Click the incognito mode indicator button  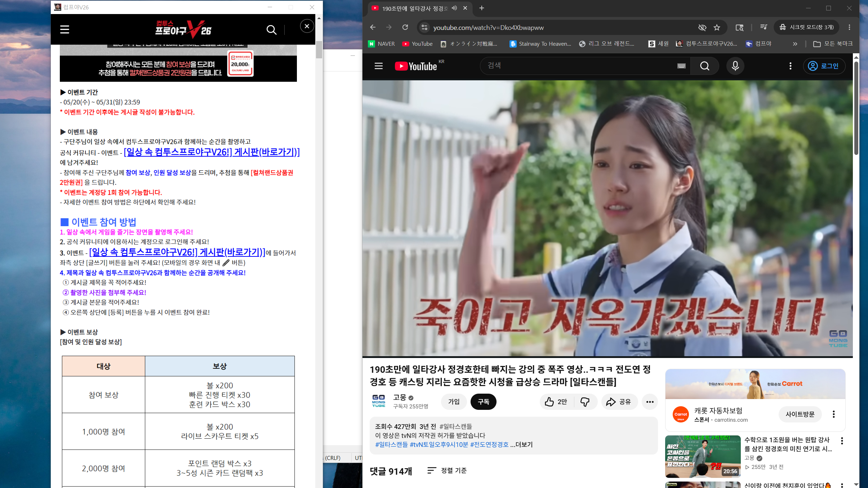click(x=806, y=27)
